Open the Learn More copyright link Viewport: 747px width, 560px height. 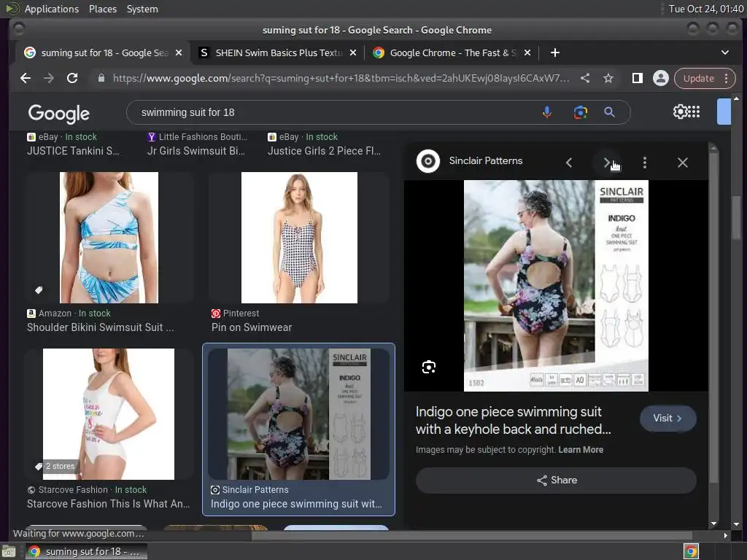coord(581,449)
